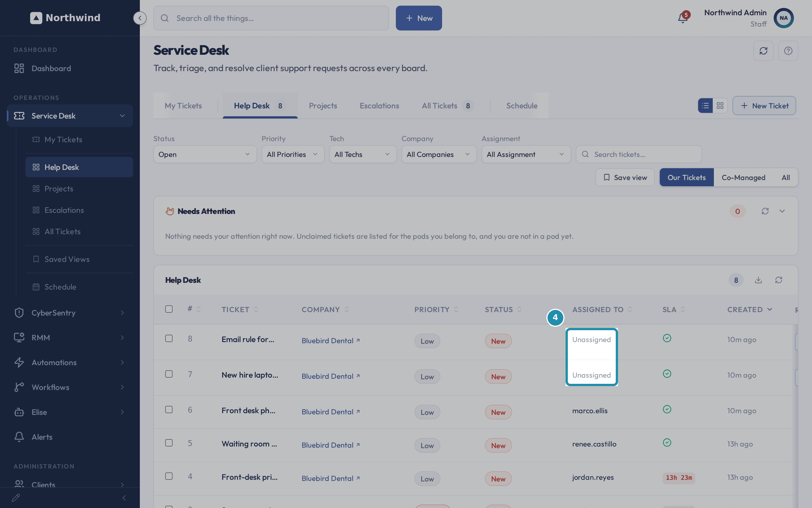Select ticket 5 checkbox
This screenshot has width=812, height=508.
click(x=169, y=443)
